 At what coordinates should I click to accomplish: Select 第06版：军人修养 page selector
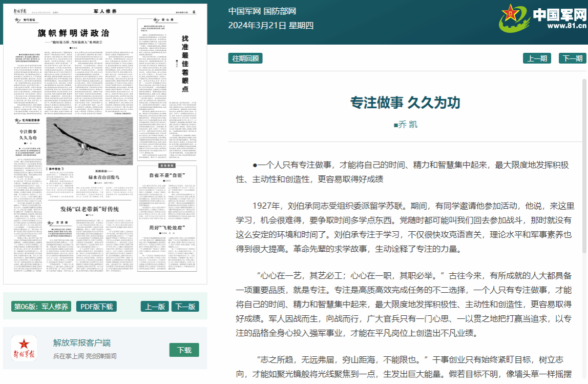pos(41,307)
